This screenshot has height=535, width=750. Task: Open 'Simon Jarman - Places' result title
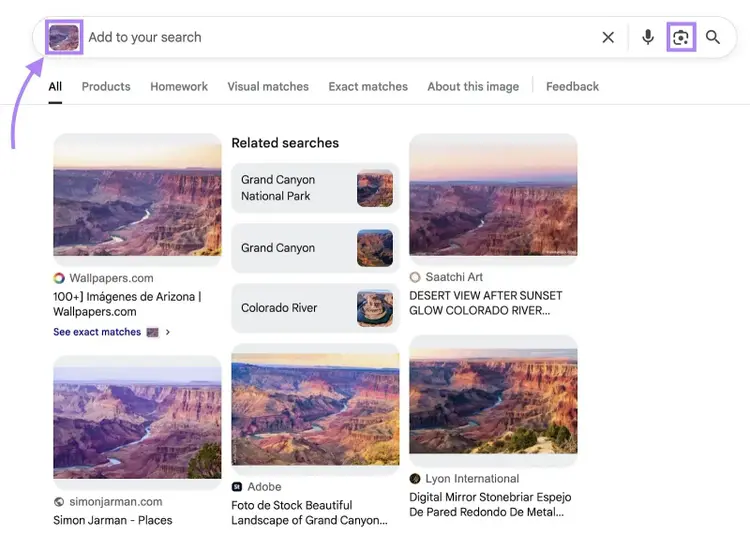pos(112,520)
